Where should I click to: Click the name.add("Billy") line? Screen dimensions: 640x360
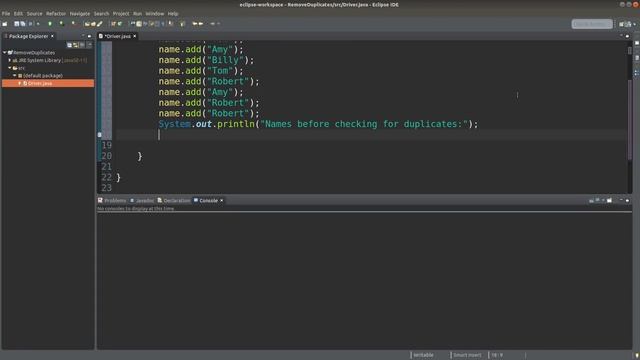(x=206, y=60)
